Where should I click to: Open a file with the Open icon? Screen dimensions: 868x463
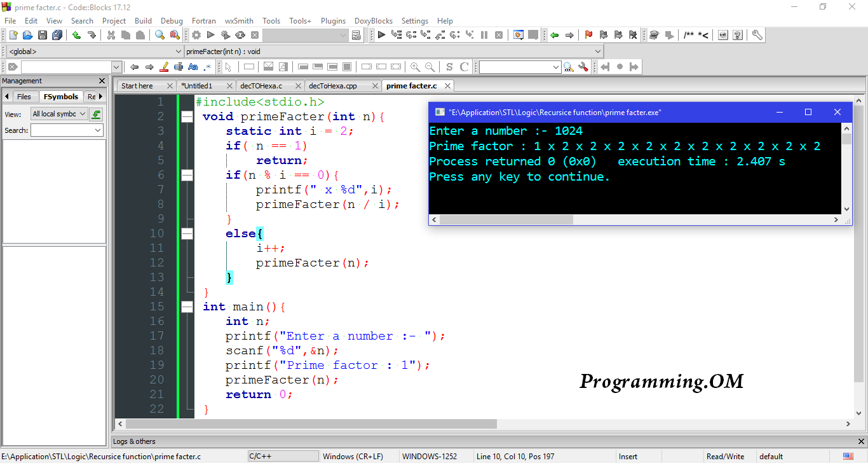click(x=26, y=35)
